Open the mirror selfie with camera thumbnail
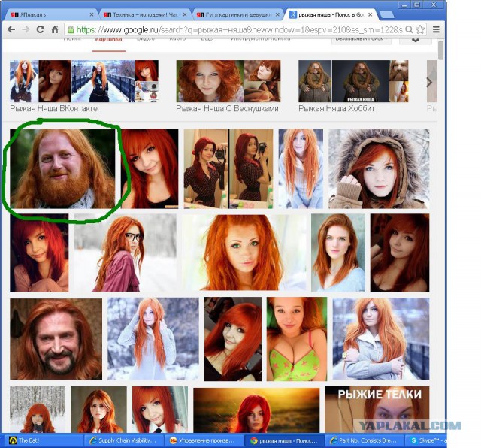Viewport: 481px width, 448px height. [x=228, y=168]
